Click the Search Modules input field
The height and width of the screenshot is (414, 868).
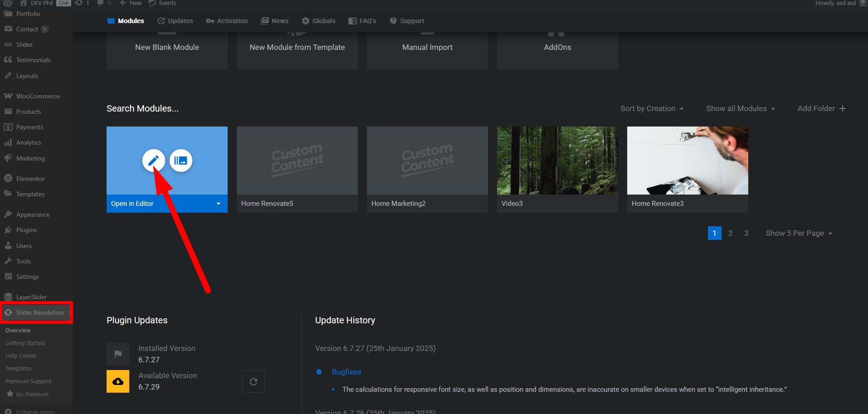142,108
